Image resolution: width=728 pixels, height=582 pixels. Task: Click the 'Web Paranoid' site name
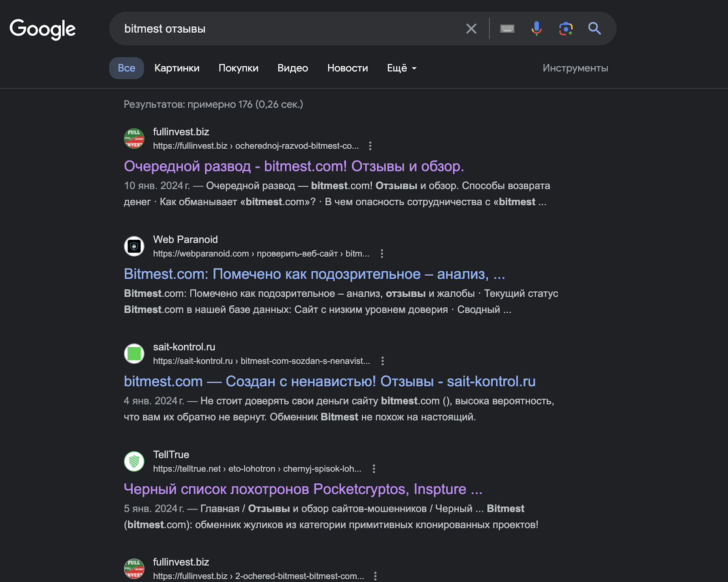pyautogui.click(x=185, y=239)
